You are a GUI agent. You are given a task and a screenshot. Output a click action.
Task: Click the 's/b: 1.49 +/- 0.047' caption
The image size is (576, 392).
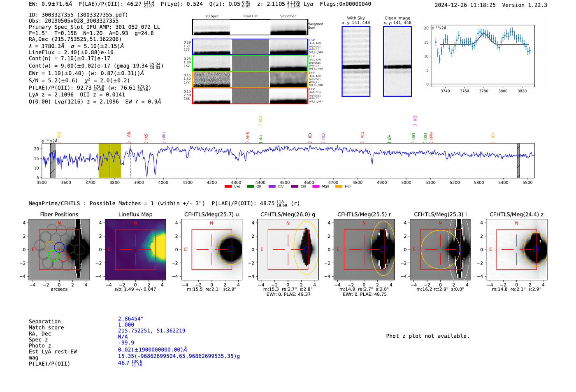pos(135,289)
